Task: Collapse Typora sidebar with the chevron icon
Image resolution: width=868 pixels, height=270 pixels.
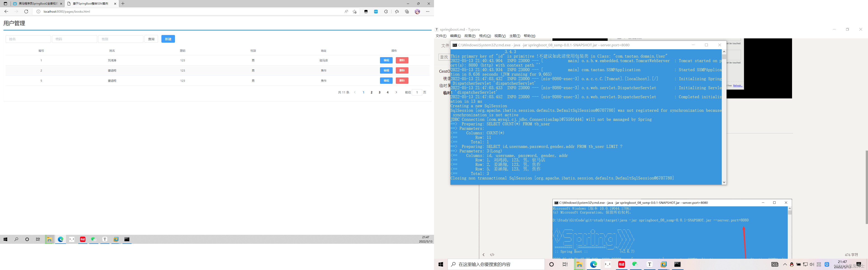Action: coord(484,255)
